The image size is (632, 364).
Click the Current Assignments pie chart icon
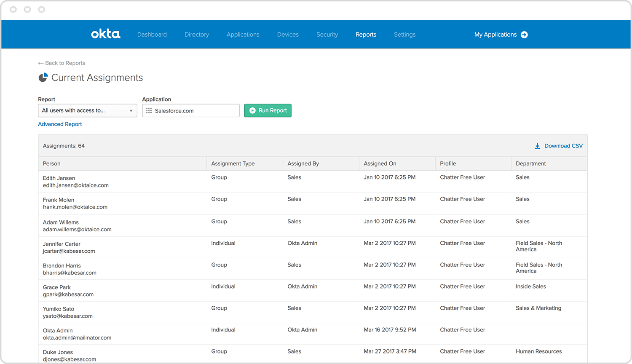click(43, 78)
